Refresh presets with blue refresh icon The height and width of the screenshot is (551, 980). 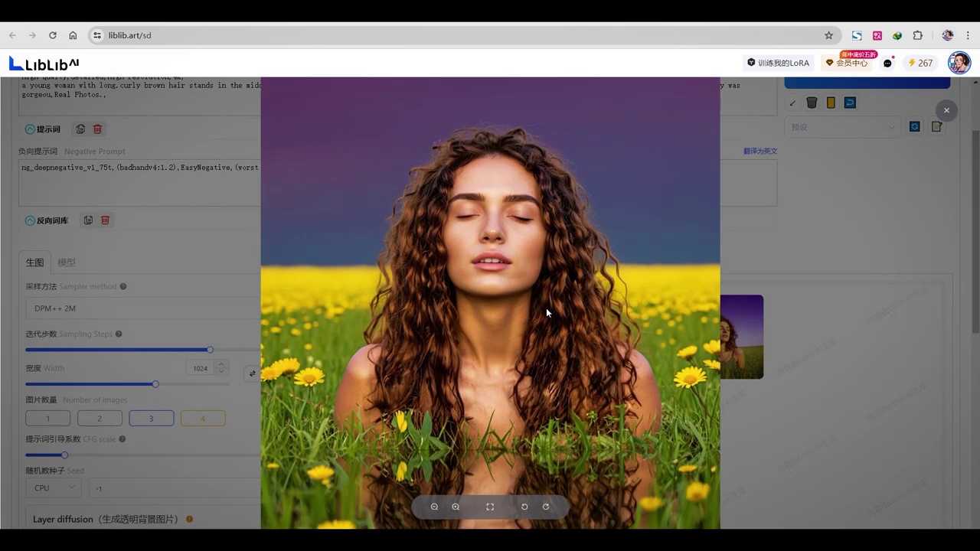coord(914,127)
